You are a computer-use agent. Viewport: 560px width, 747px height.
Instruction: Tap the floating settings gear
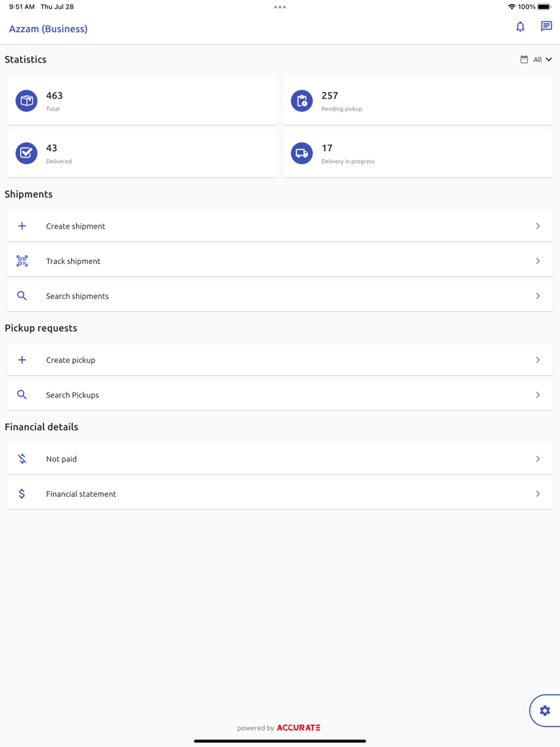tap(545, 710)
